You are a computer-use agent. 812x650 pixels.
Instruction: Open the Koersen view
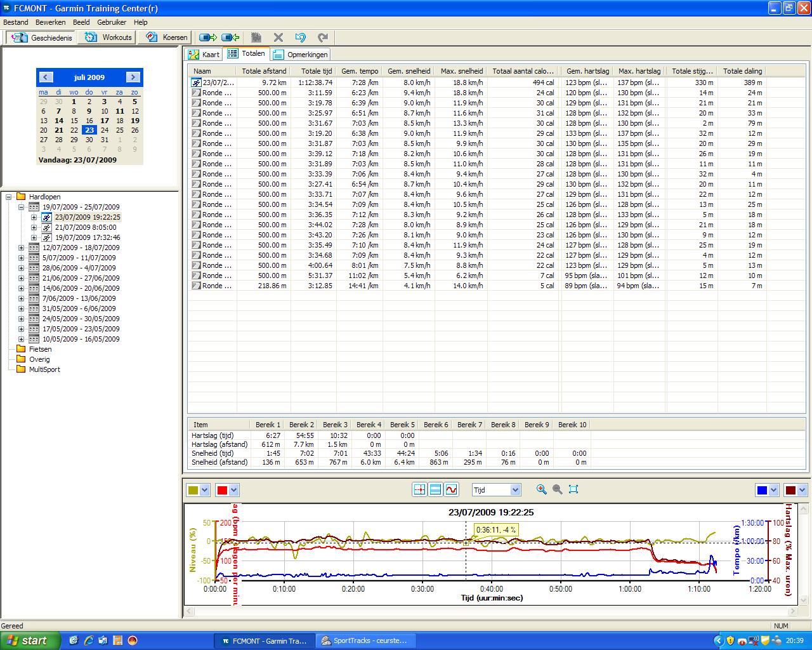coord(166,37)
